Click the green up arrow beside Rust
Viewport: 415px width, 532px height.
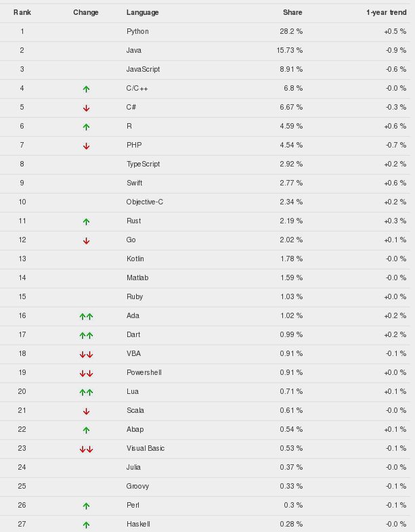tap(86, 221)
